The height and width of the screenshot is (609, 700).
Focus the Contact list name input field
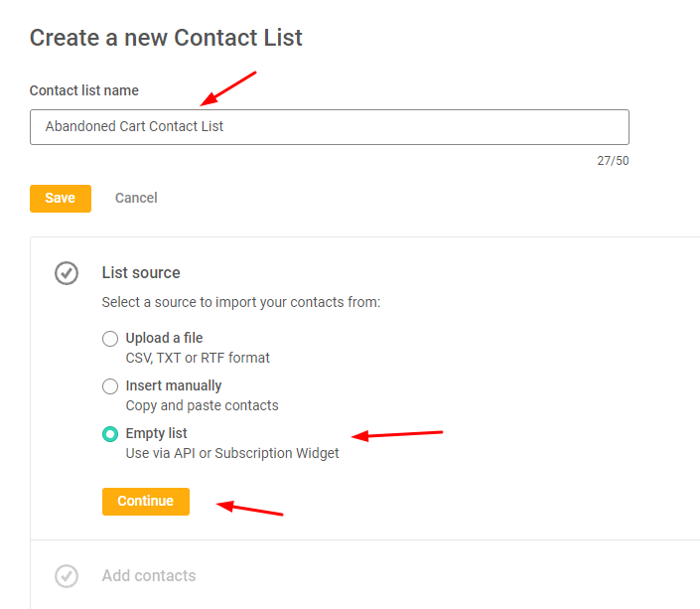click(330, 127)
